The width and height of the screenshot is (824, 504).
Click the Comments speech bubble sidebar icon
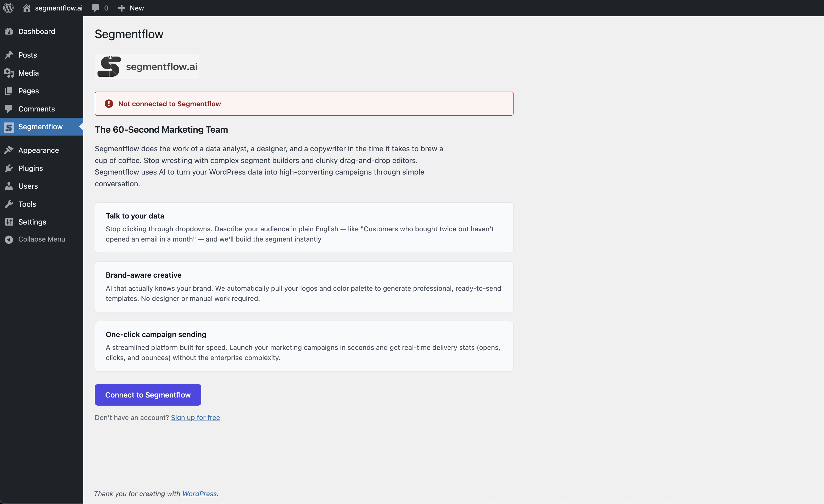9,109
